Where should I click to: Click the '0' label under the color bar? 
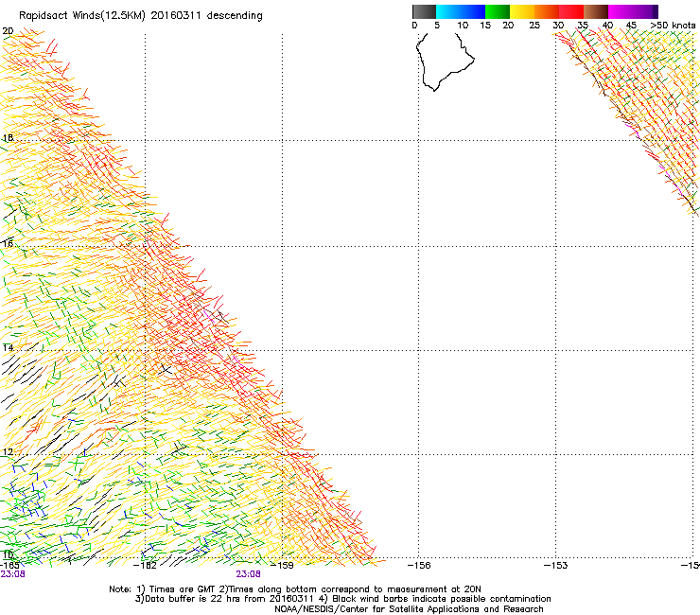coord(414,26)
